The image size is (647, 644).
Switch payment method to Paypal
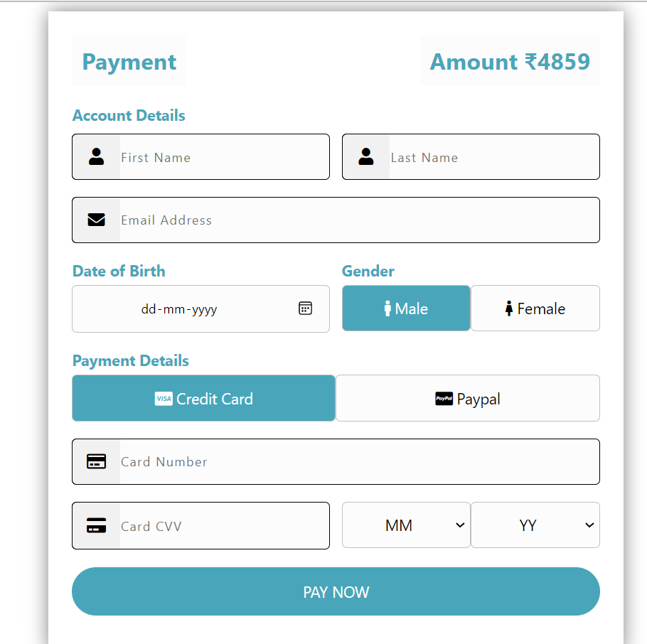467,398
